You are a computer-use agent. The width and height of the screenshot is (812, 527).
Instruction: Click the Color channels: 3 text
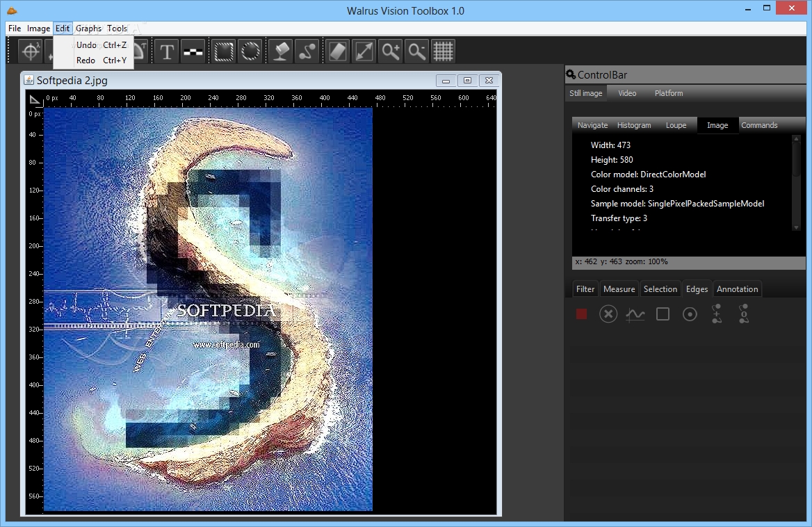click(622, 189)
